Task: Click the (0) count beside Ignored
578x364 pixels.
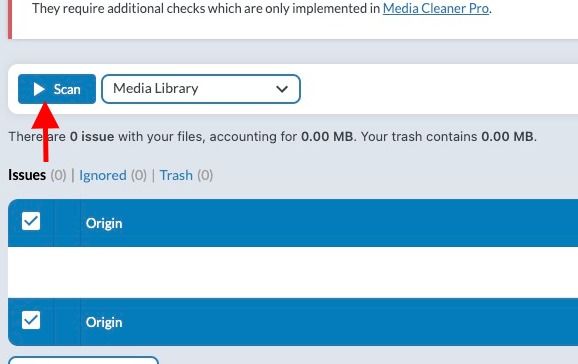Action: click(139, 175)
